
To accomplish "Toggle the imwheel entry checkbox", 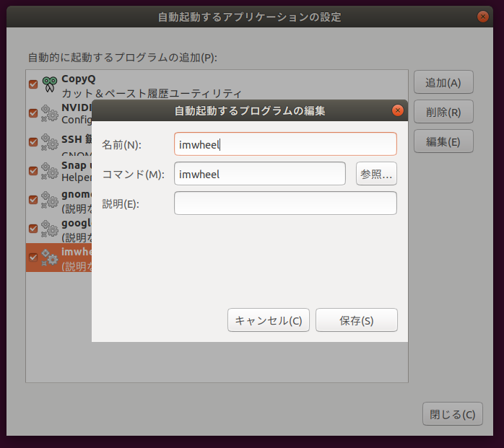I will coord(33,258).
